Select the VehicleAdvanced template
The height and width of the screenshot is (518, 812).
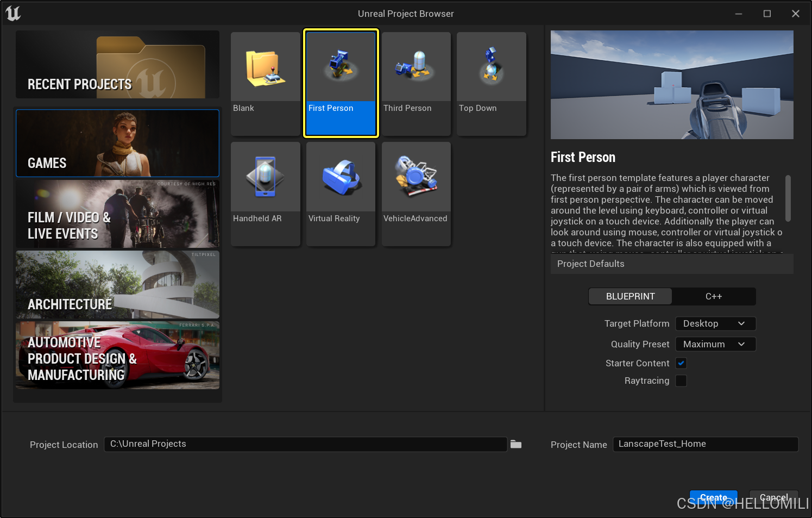coord(416,194)
